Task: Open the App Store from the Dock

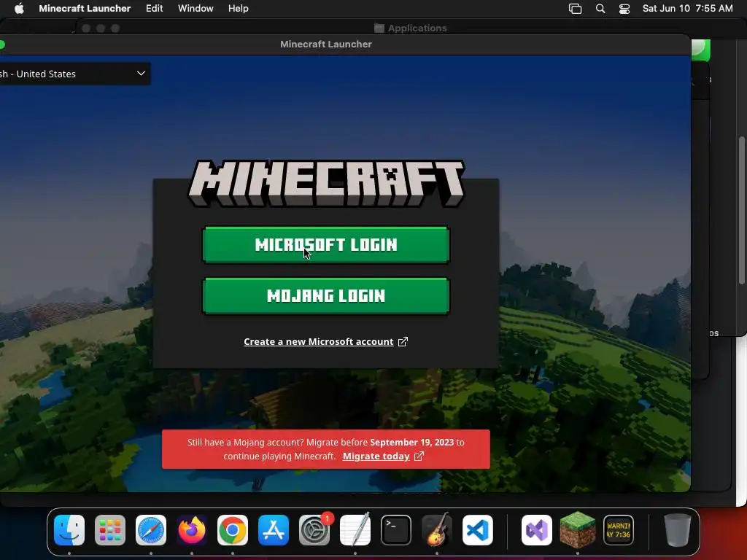Action: pos(274,530)
